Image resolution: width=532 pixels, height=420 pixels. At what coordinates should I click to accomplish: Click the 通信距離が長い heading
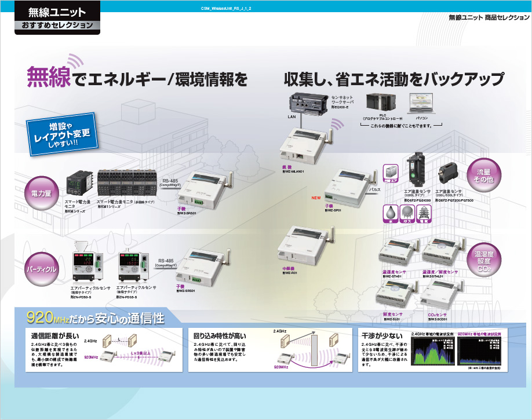pos(55,336)
